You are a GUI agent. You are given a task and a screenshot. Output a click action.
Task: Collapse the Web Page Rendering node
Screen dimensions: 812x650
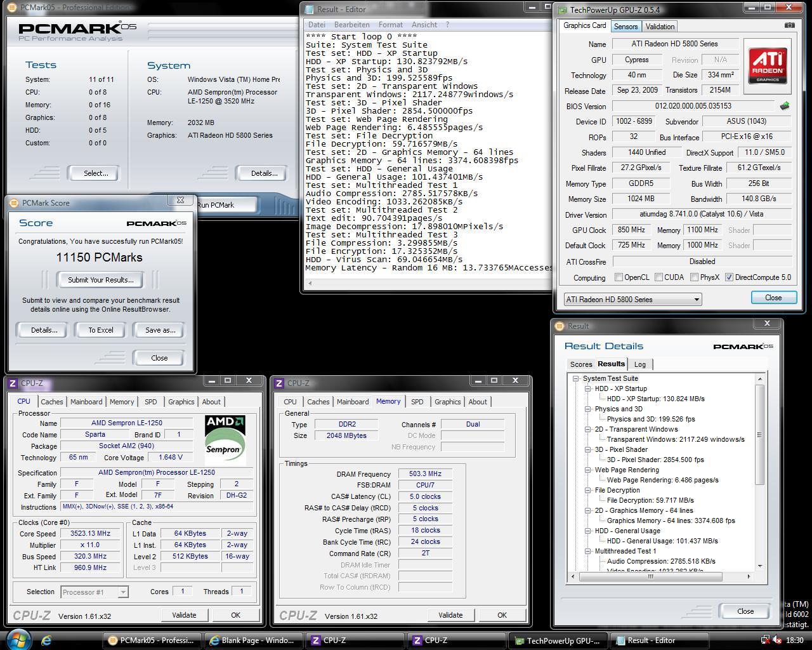pos(588,470)
